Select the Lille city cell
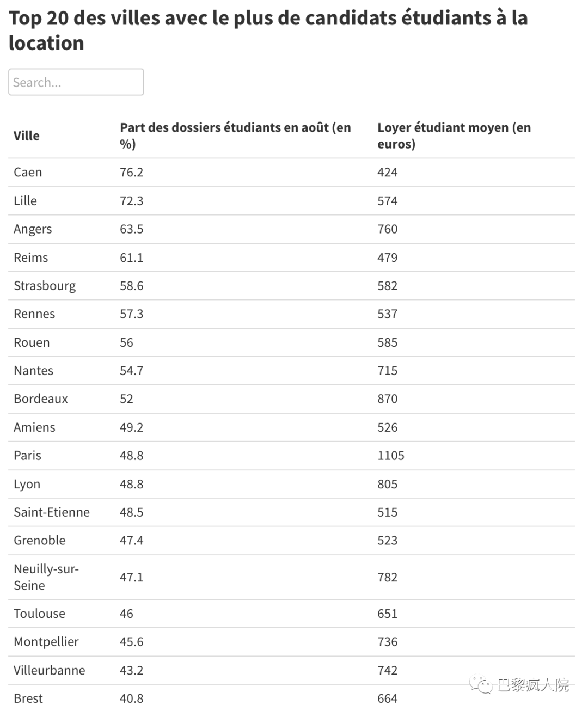Viewport: 588px width, 711px height. click(x=26, y=201)
